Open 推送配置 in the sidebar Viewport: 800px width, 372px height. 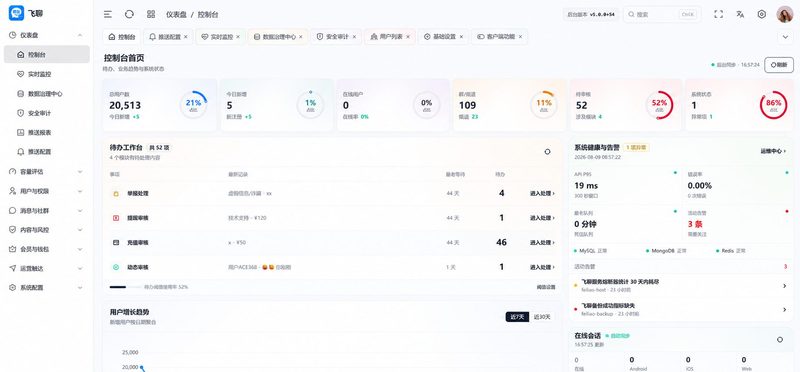[x=46, y=152]
